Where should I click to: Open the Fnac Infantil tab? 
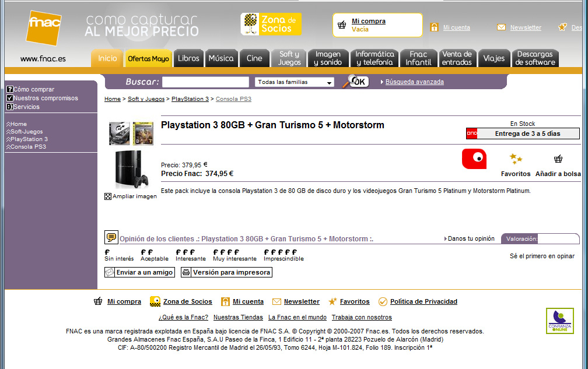pos(418,58)
